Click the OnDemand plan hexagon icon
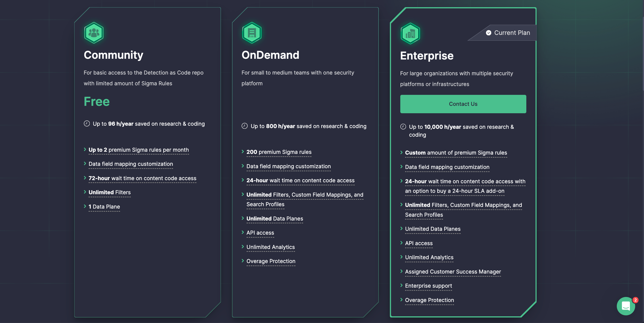Image resolution: width=644 pixels, height=323 pixels. click(x=252, y=33)
